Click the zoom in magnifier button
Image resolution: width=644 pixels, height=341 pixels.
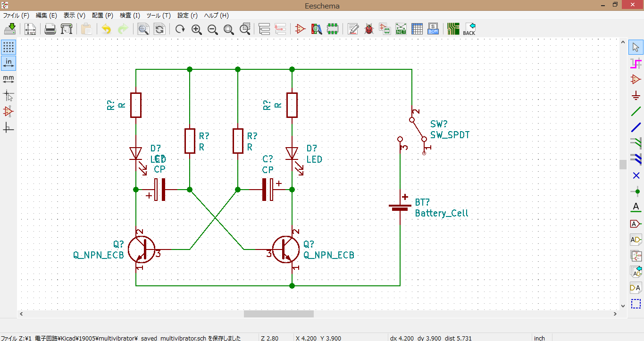(x=197, y=29)
